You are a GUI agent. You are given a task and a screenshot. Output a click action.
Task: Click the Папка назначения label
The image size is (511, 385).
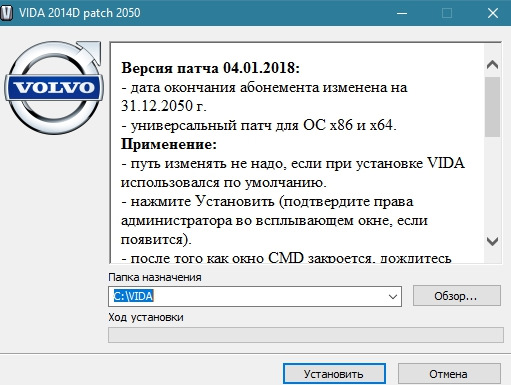click(155, 277)
